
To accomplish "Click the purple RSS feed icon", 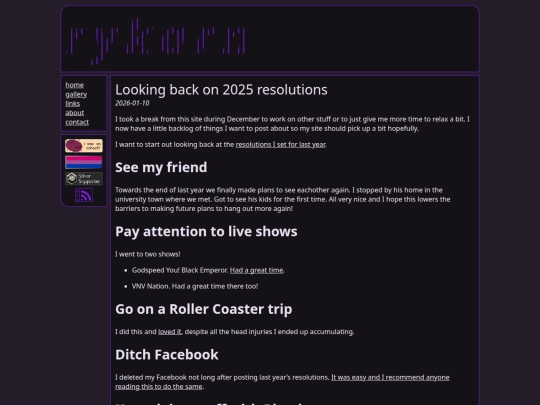I will point(84,195).
